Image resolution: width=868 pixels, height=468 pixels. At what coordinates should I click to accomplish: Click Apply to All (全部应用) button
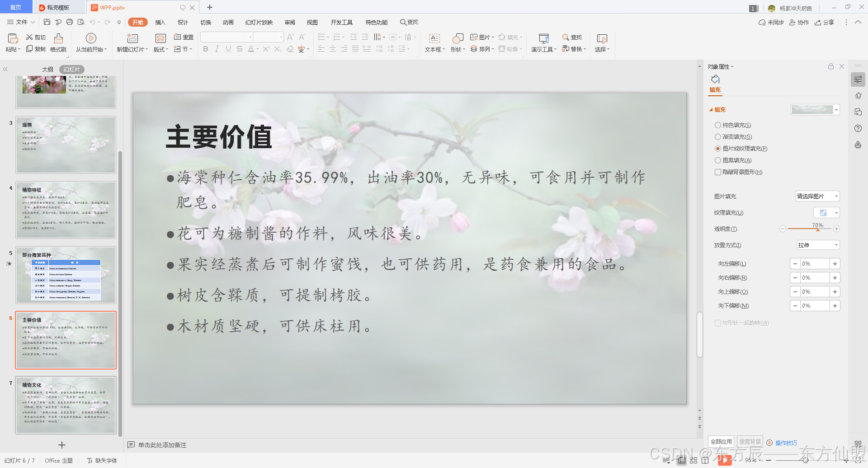tap(721, 441)
